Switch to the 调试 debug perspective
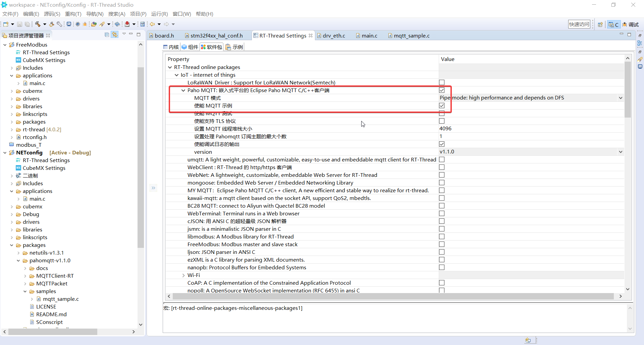Viewport: 644px width, 345px height. [x=631, y=24]
